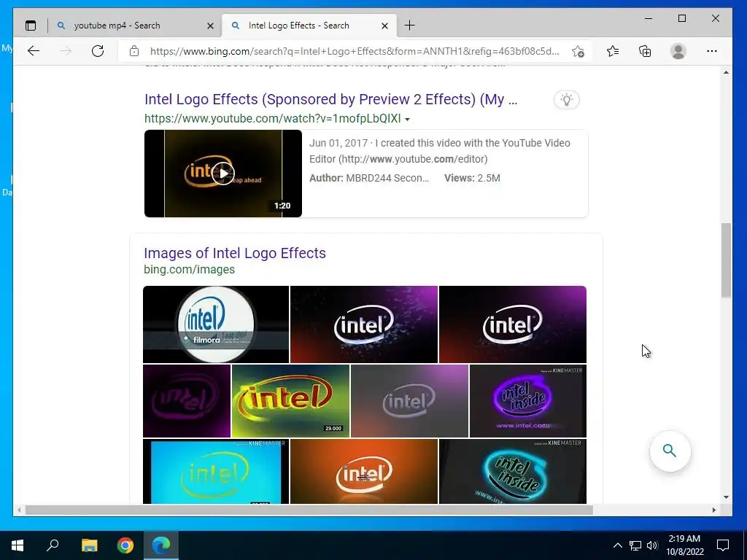Screen dimensions: 747x560
Task: Open the Collections icon
Action: 645,51
